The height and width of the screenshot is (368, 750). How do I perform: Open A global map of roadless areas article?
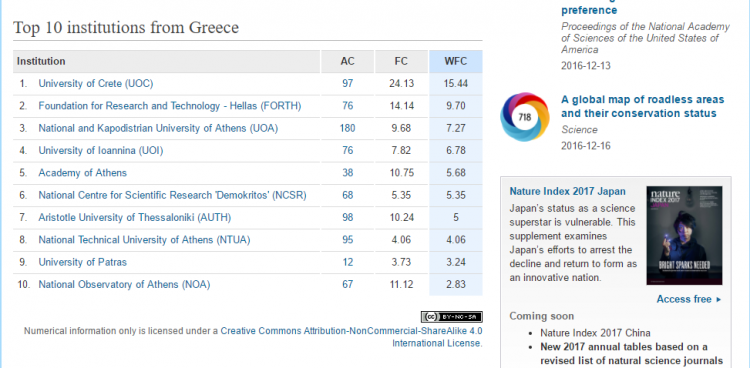point(642,106)
